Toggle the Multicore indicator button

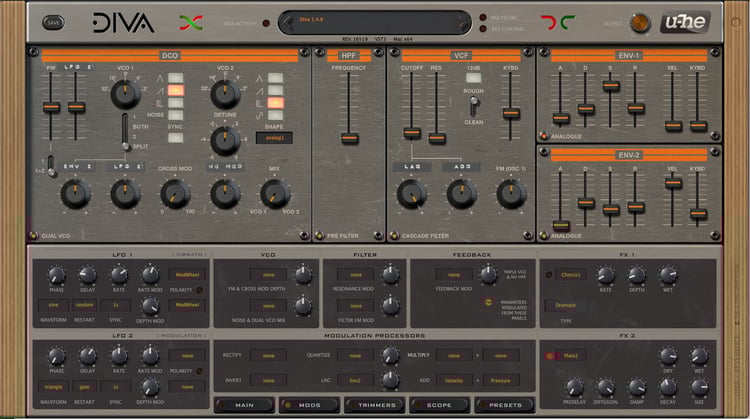click(x=483, y=18)
